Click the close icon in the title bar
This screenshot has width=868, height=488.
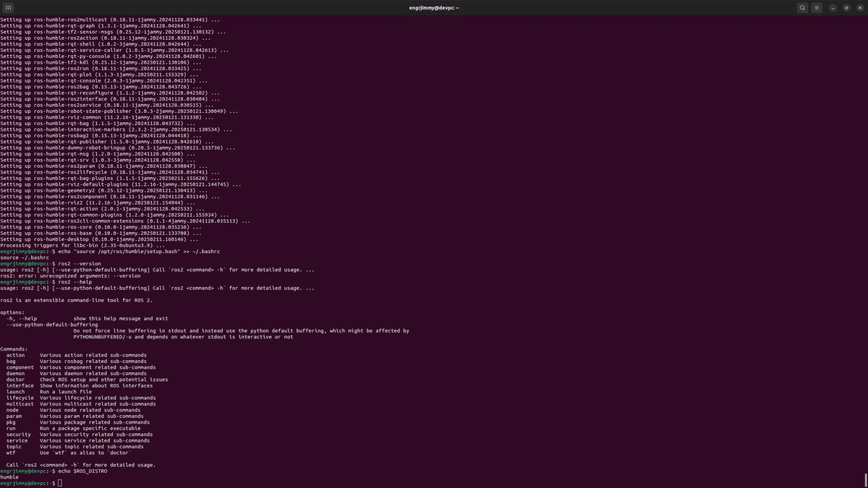click(x=860, y=7)
